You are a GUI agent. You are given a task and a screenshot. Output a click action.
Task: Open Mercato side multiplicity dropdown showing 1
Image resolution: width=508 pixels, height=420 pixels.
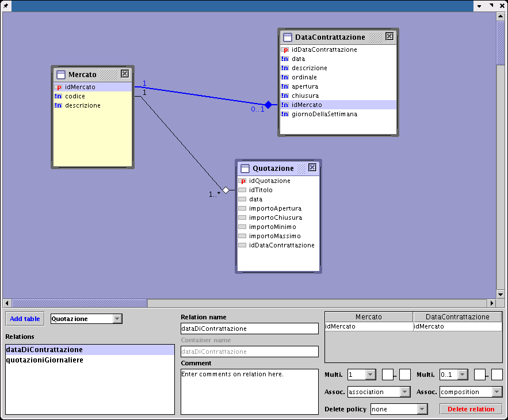pos(371,375)
